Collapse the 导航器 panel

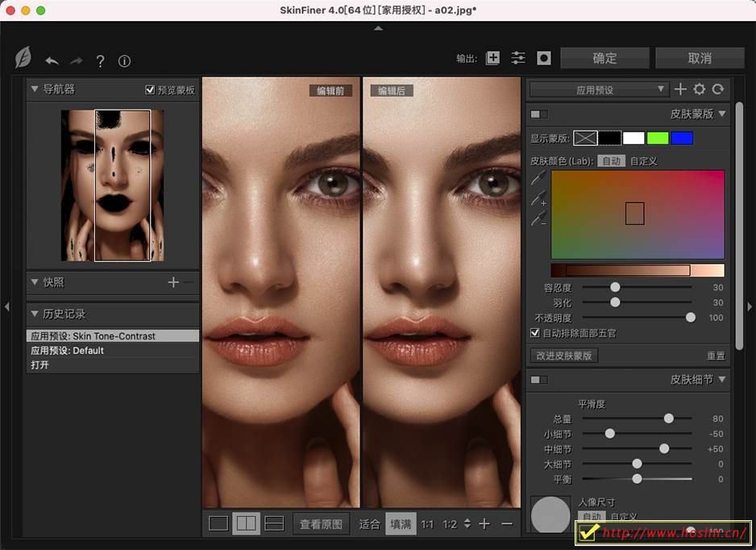coord(35,90)
